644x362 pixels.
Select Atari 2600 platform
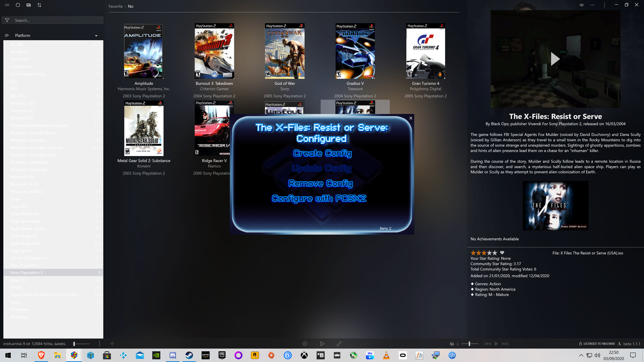(53, 59)
